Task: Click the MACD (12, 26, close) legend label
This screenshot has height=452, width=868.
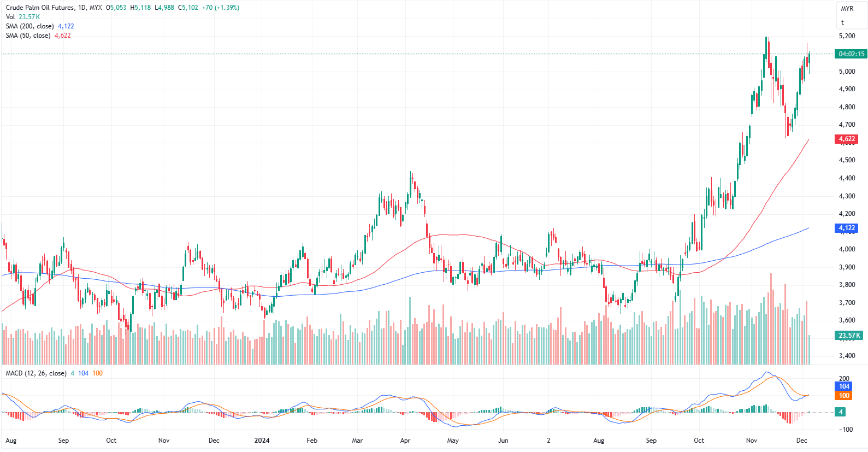Action: click(36, 373)
